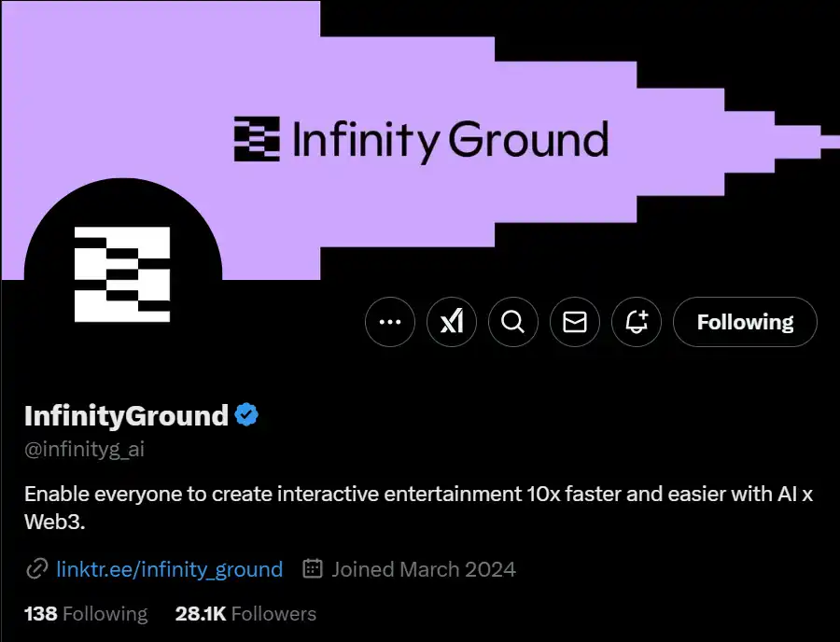View the 28.1K Followers list
Image resolution: width=840 pixels, height=642 pixels.
tap(245, 614)
